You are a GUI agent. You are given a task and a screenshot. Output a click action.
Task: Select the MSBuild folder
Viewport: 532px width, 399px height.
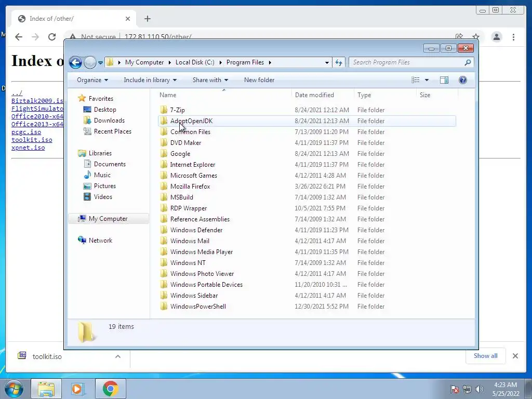pyautogui.click(x=307, y=197)
